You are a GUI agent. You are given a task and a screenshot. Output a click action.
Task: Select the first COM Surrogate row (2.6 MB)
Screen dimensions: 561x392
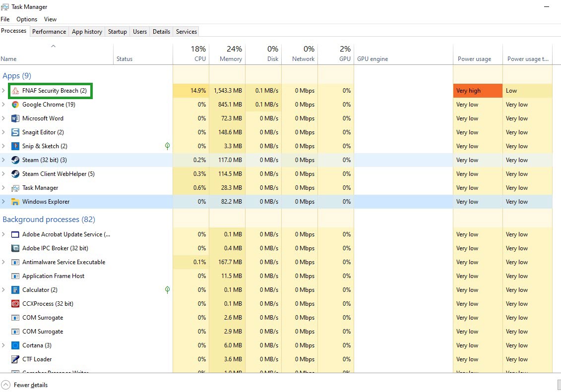tap(276, 318)
